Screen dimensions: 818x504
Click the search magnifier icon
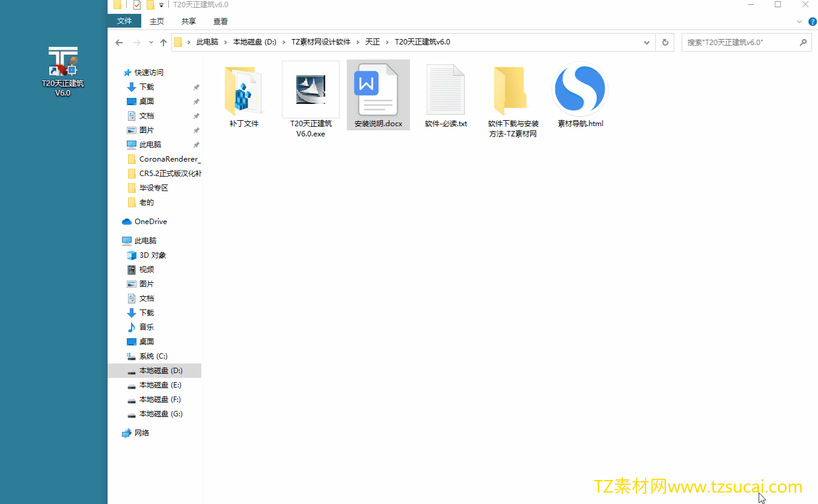pos(803,43)
